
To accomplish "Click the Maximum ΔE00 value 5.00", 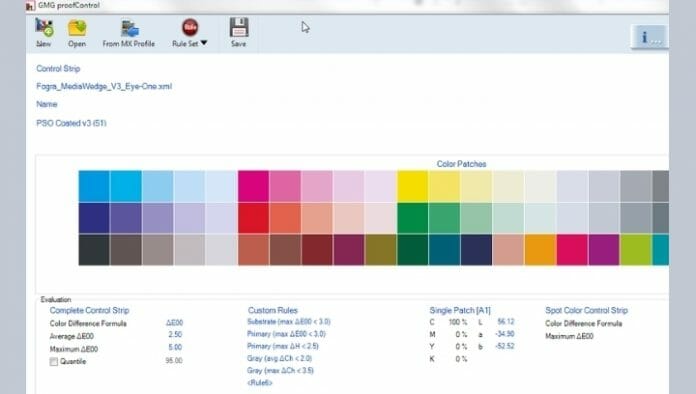I will 175,347.
